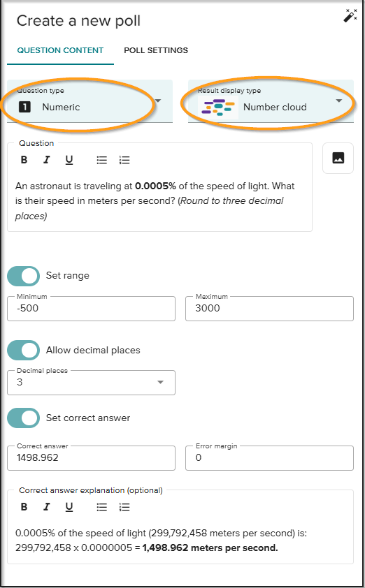Insert numbered list in explanation editor
This screenshot has width=365, height=588.
point(124,507)
